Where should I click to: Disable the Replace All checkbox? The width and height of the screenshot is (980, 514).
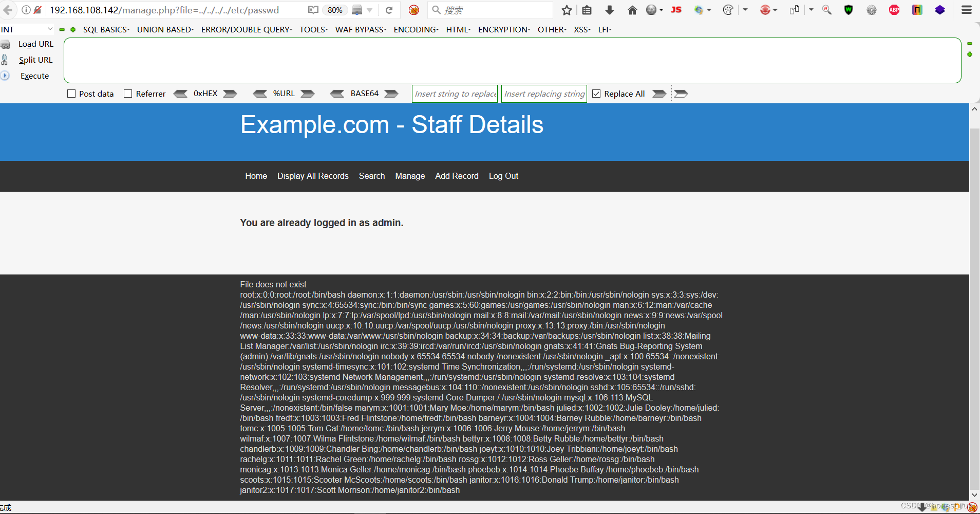pyautogui.click(x=596, y=94)
